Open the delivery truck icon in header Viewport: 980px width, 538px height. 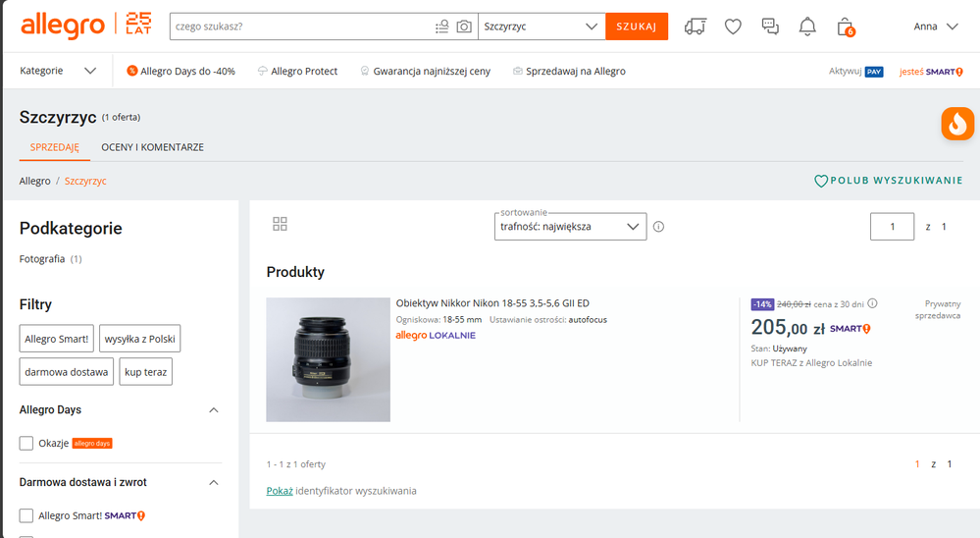[695, 27]
